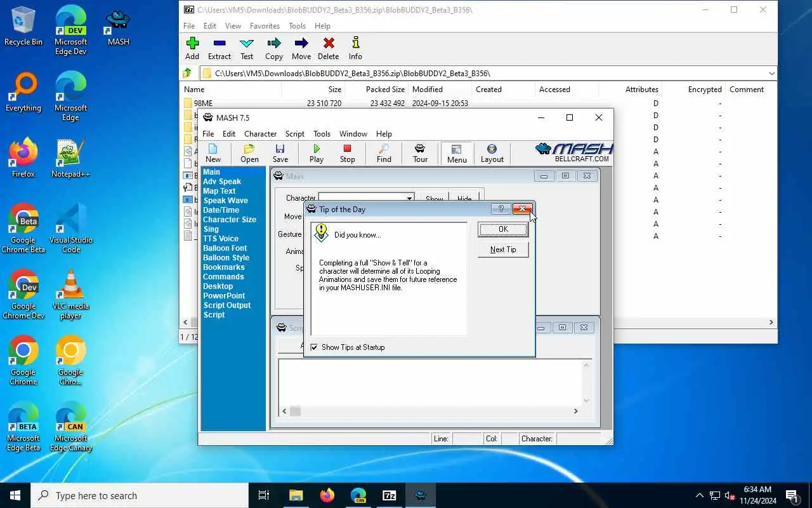Start script with the Play icon
Image resolution: width=812 pixels, height=508 pixels.
pyautogui.click(x=317, y=153)
